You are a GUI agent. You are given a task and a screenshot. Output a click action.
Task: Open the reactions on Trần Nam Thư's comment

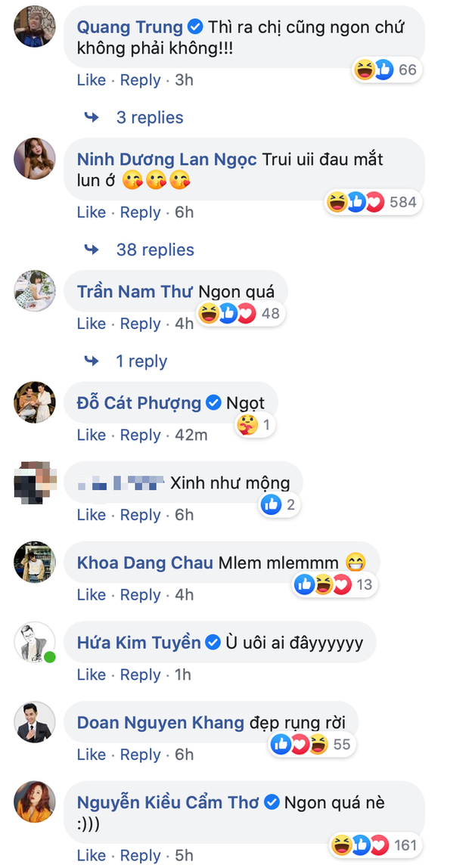point(241,314)
